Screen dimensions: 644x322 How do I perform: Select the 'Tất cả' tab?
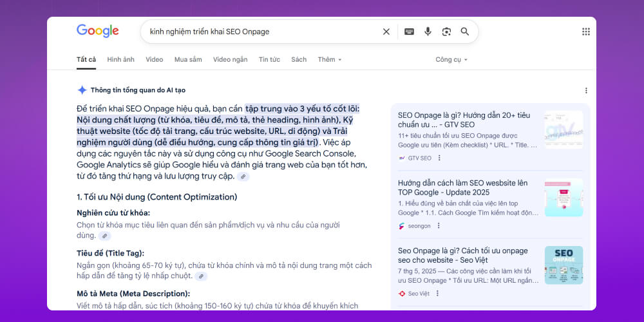pyautogui.click(x=86, y=59)
